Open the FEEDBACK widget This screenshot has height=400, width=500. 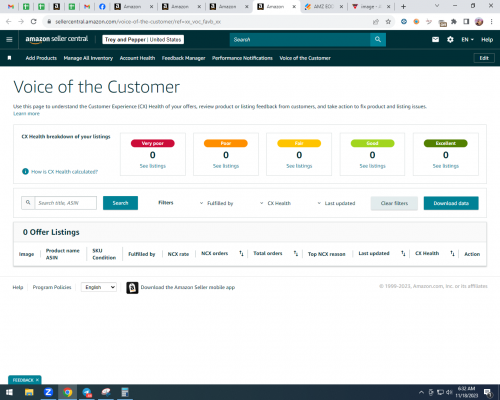click(23, 380)
